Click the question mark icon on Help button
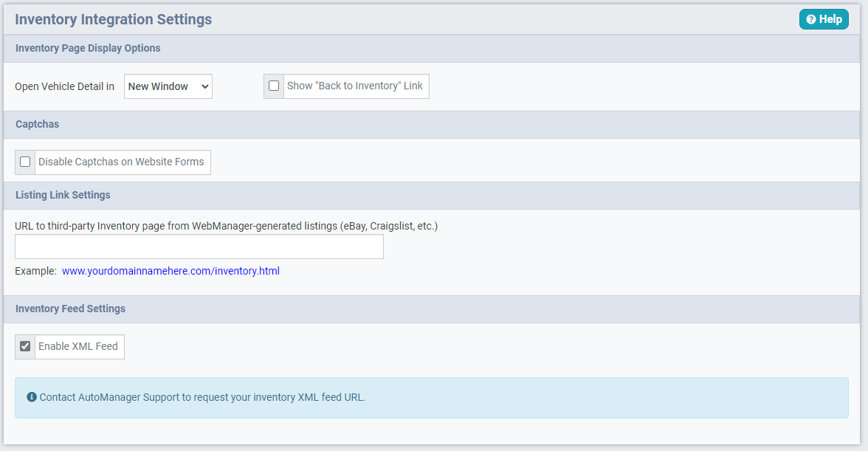The image size is (868, 451). 812,19
